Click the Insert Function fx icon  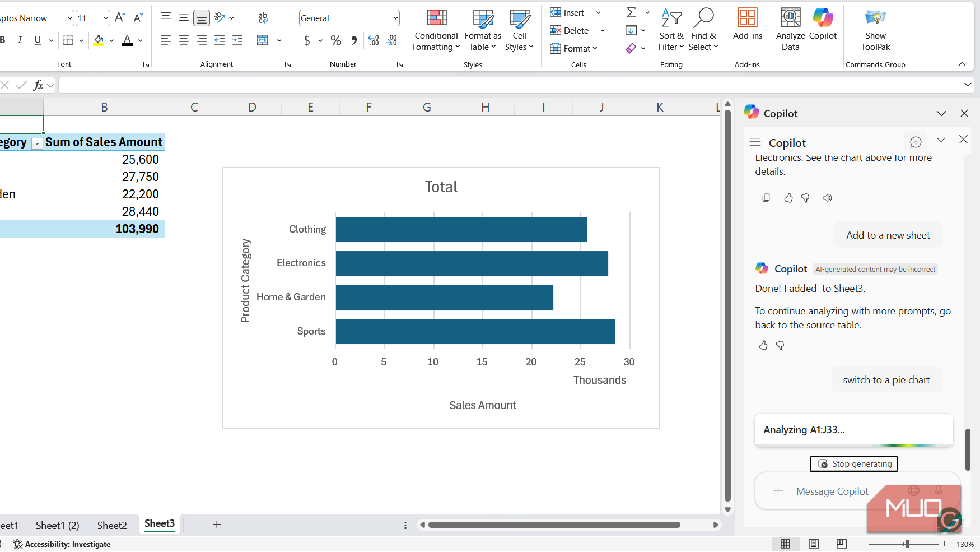coord(38,85)
